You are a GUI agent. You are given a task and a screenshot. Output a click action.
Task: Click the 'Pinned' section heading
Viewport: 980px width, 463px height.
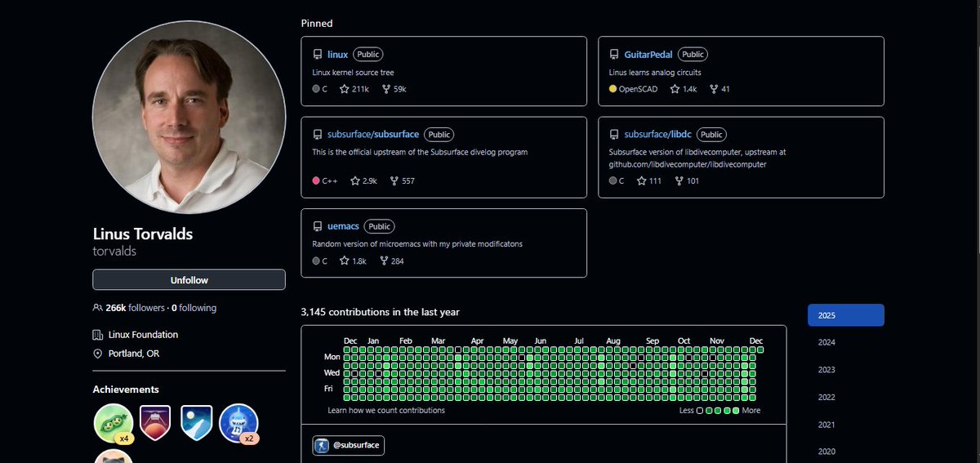(316, 24)
